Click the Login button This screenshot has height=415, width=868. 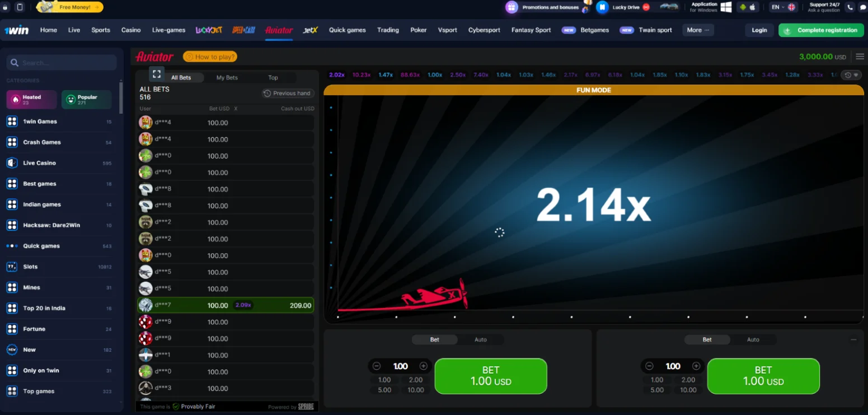(x=759, y=30)
